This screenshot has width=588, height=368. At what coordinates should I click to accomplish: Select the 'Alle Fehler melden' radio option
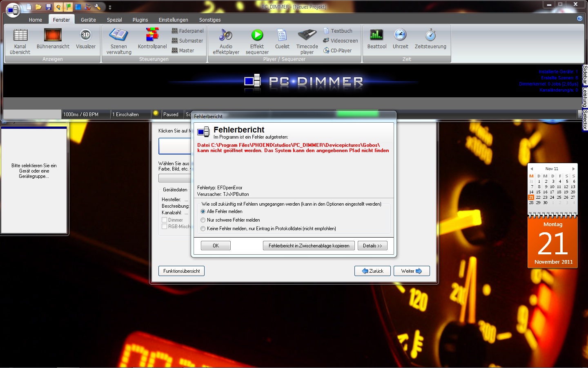coord(203,211)
